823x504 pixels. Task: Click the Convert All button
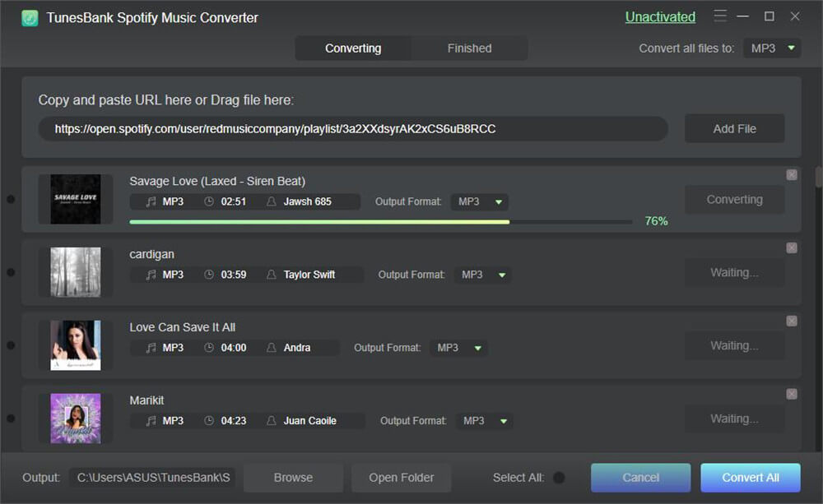pyautogui.click(x=751, y=478)
